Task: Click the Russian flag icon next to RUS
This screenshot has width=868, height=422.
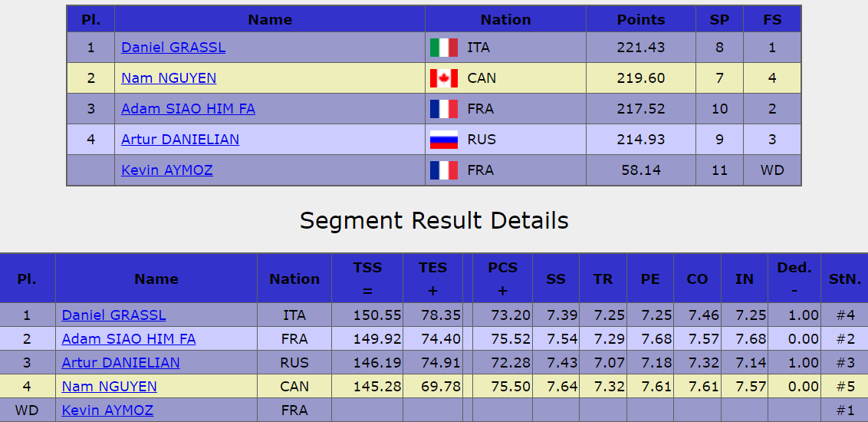Action: click(444, 140)
